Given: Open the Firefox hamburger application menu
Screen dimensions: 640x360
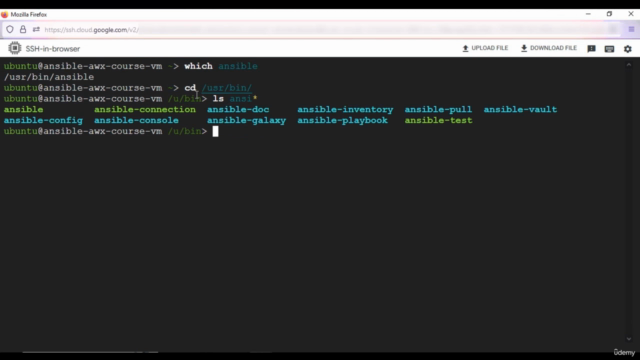Looking at the screenshot, I should pyautogui.click(x=631, y=29).
